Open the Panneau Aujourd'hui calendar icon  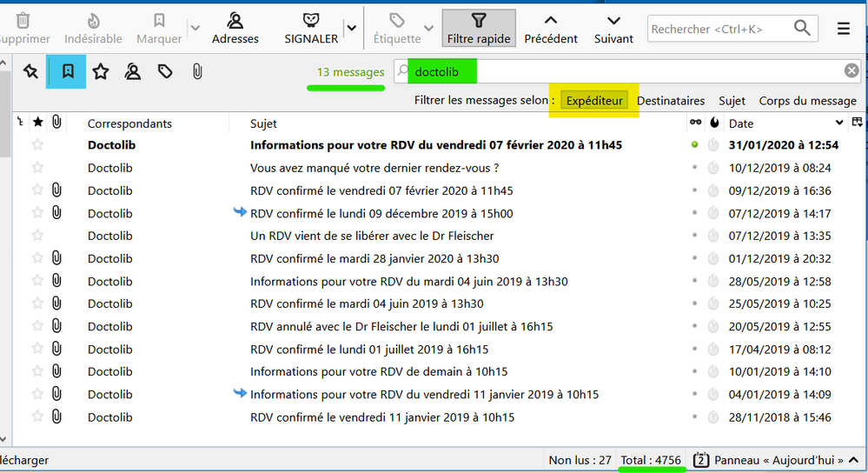coord(701,460)
